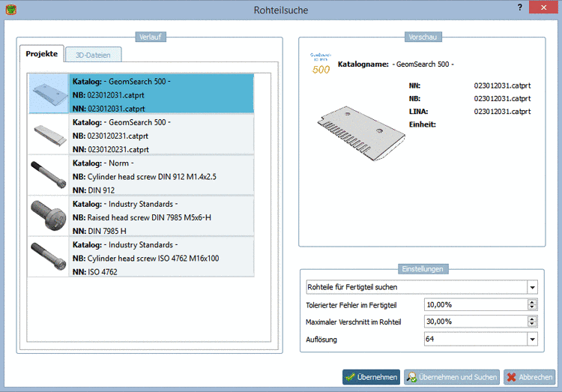Switch to the 3D-Dateien tab
562x392 pixels.
93,55
